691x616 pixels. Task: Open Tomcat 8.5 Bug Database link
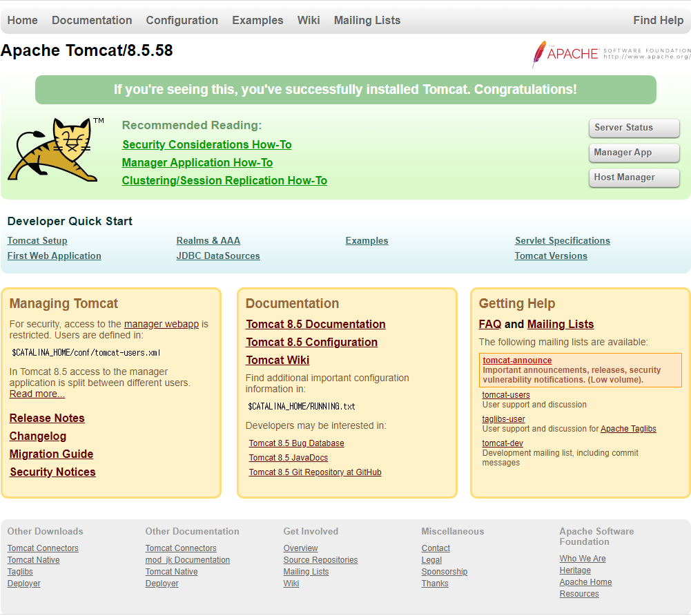coord(297,443)
